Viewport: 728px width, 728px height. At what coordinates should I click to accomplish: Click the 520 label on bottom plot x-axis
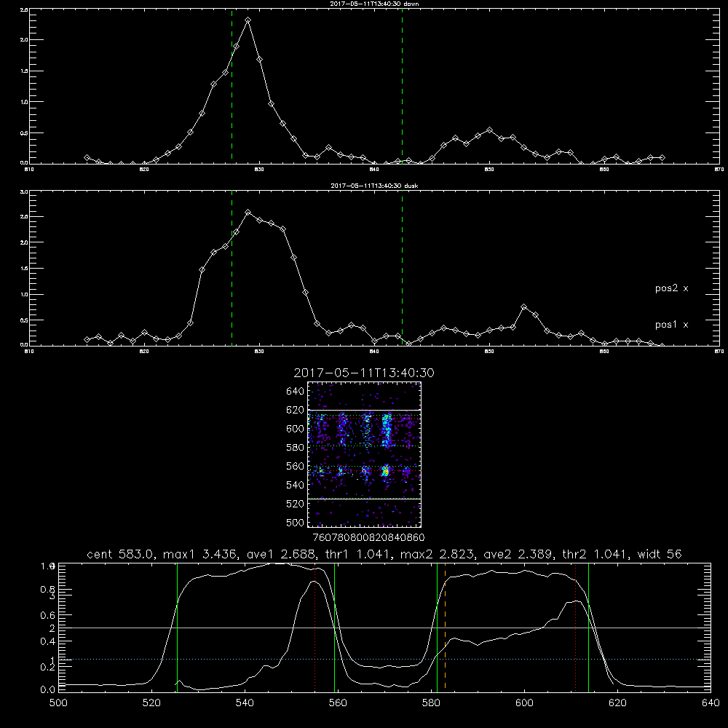pyautogui.click(x=151, y=703)
